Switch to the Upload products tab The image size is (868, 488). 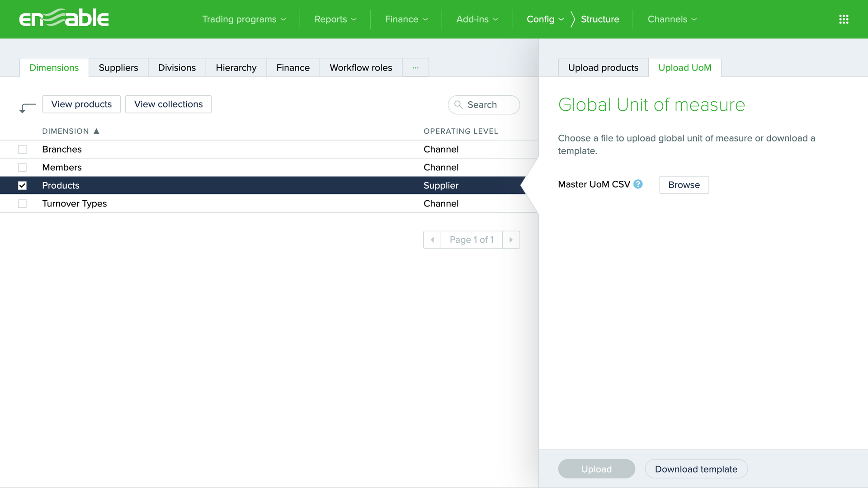coord(603,67)
